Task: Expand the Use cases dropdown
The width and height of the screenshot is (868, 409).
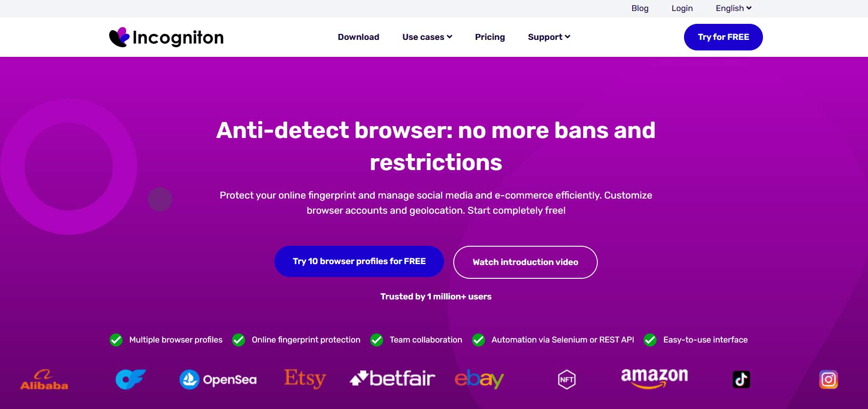Action: 427,37
